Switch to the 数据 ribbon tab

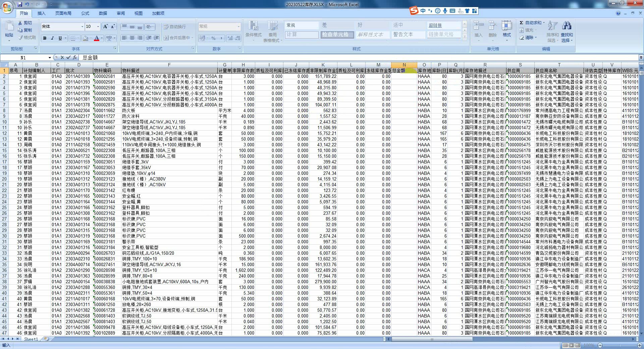(103, 13)
